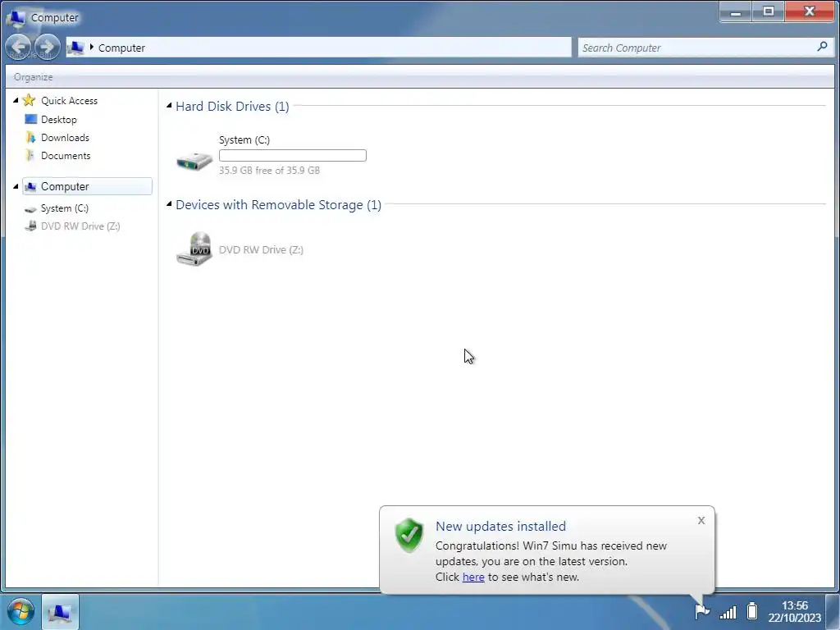Maximize the Computer window
This screenshot has width=840, height=630.
[768, 11]
